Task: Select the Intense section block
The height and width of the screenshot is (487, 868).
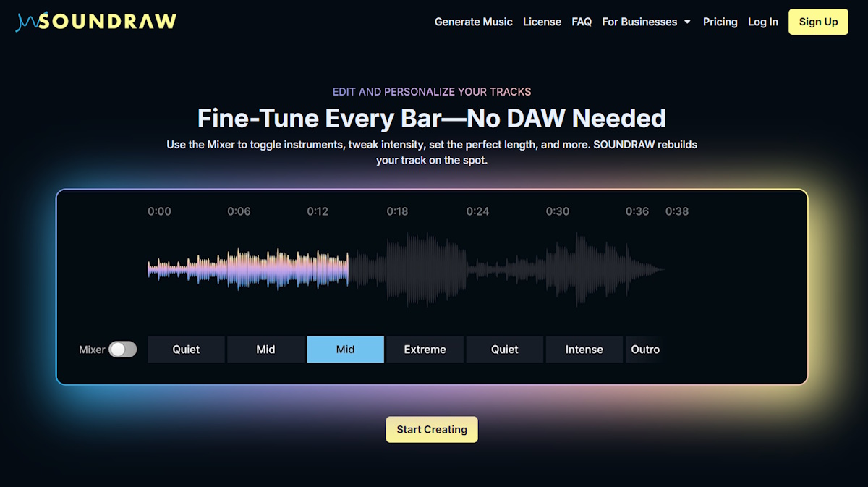Action: pyautogui.click(x=584, y=350)
